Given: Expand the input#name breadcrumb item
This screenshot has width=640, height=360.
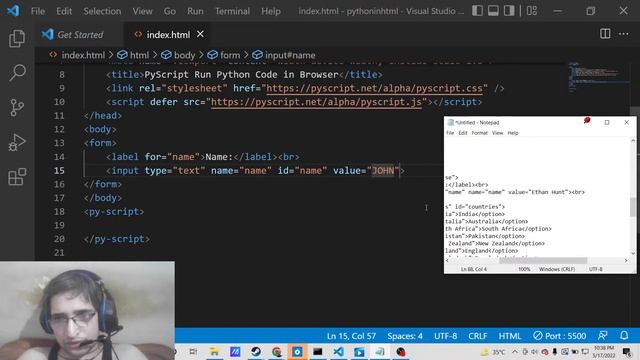Looking at the screenshot, I should 290,55.
